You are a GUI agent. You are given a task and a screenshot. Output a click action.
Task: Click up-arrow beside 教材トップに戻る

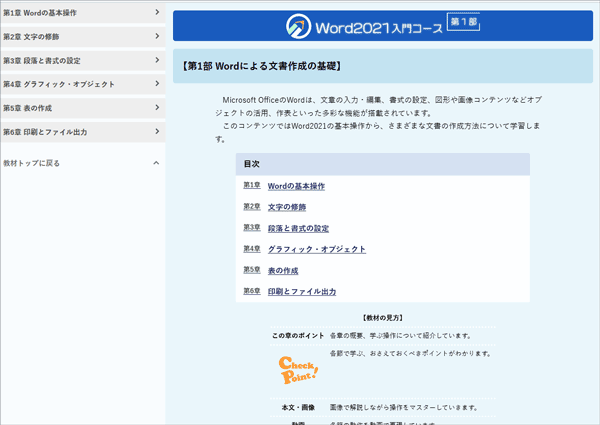click(x=156, y=163)
